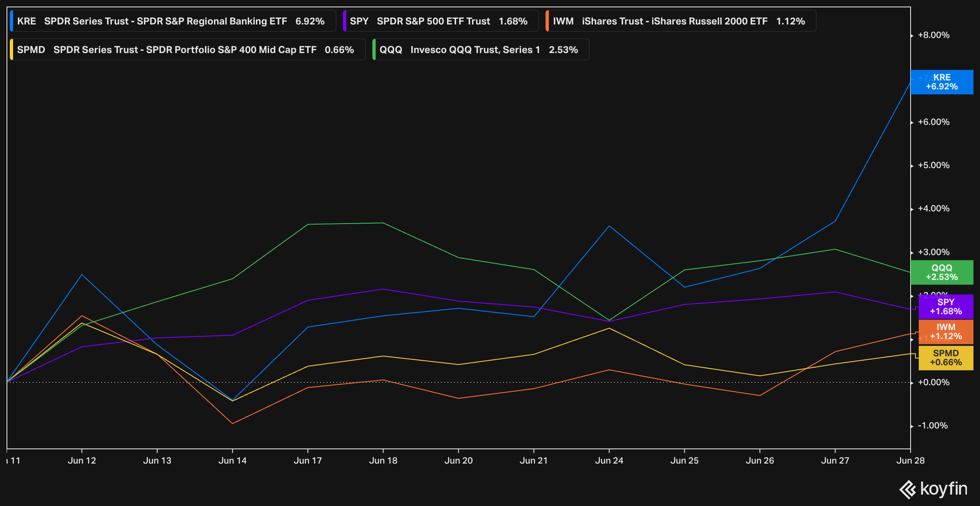Screen dimensions: 980x506
Task: Click the +8.00% y-axis label
Action: pos(933,35)
